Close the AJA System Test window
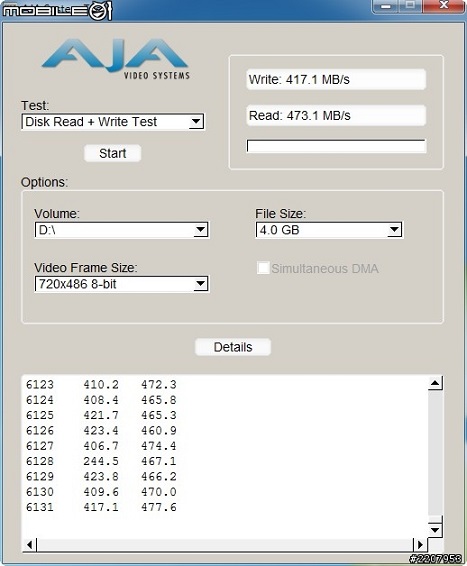467x566 pixels. pyautogui.click(x=444, y=6)
